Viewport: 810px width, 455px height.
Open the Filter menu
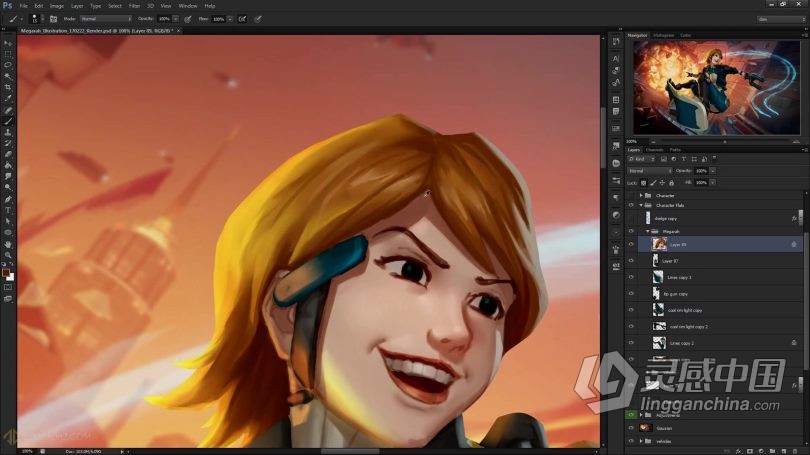pyautogui.click(x=134, y=6)
